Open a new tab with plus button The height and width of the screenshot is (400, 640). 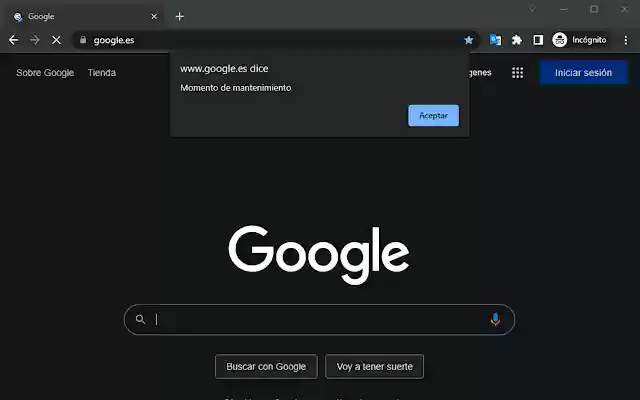coord(180,16)
